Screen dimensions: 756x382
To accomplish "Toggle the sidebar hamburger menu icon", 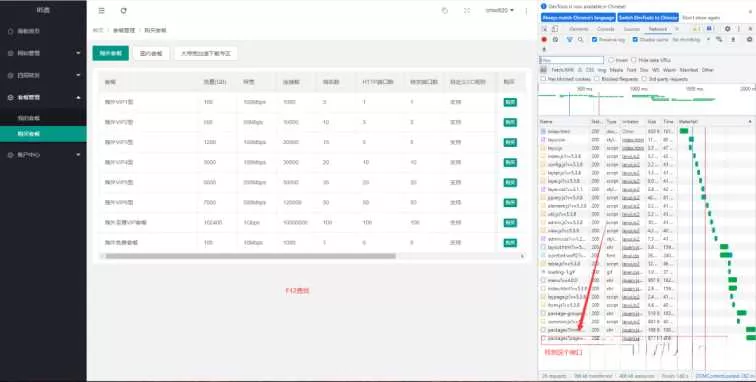I will tap(101, 11).
